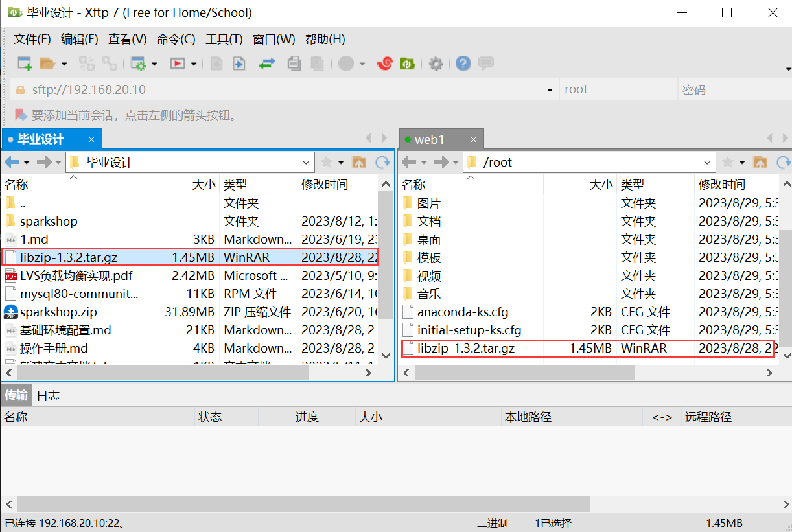Switch to the 日志 tab
The image size is (792, 532).
click(x=48, y=395)
